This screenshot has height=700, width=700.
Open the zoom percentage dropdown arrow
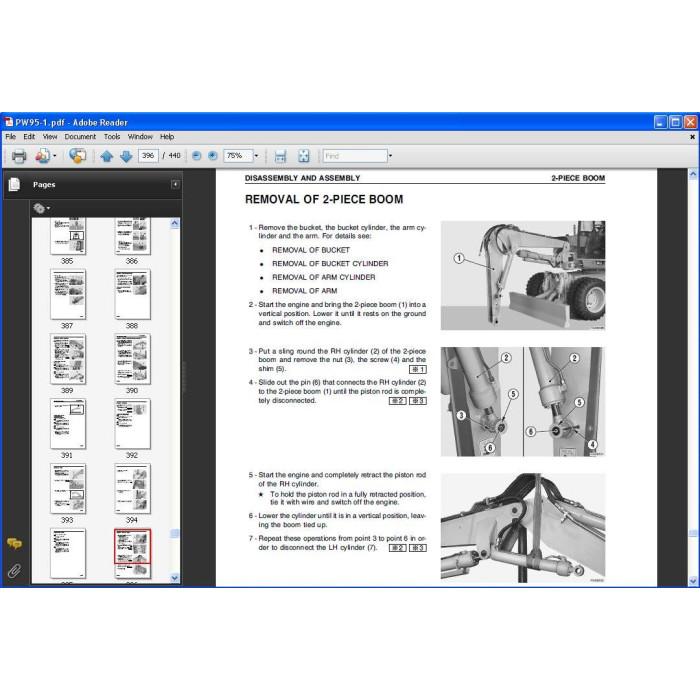(x=256, y=156)
